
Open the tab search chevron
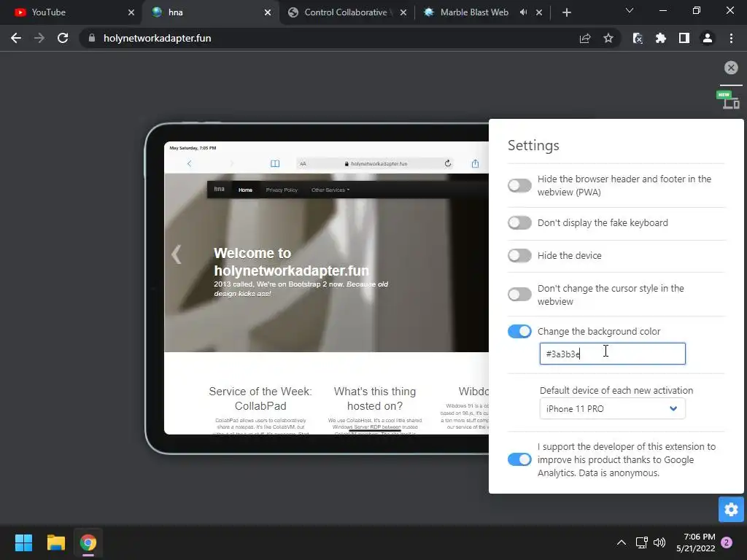coord(630,10)
